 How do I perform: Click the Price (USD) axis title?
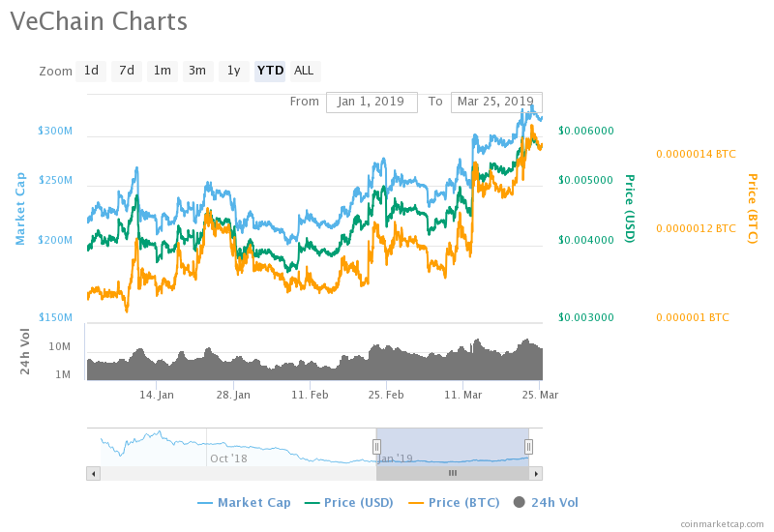630,208
